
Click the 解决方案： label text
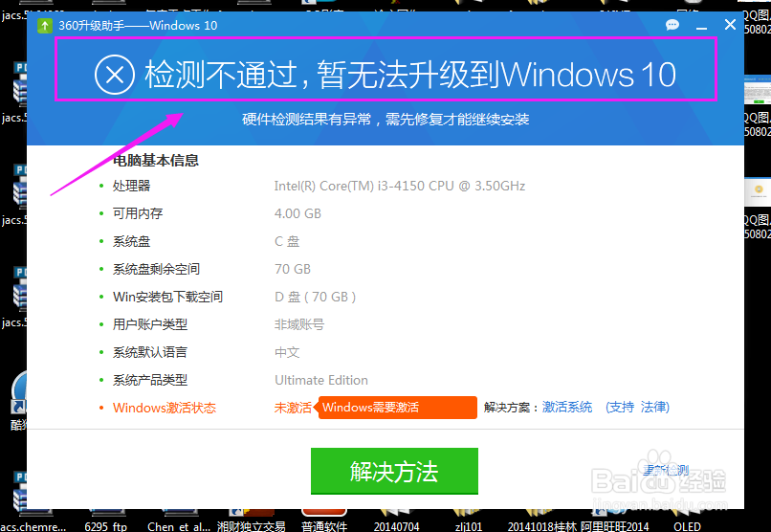point(512,407)
